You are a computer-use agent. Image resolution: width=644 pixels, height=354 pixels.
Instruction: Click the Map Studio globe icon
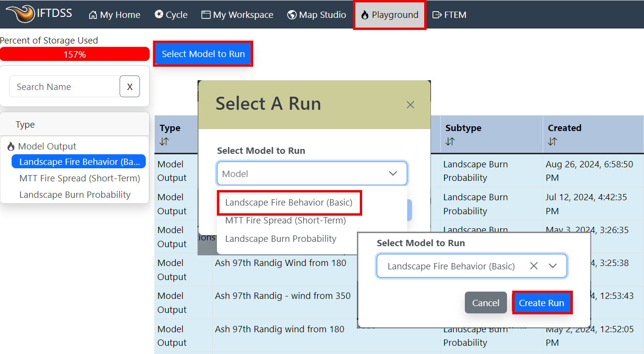pos(291,15)
